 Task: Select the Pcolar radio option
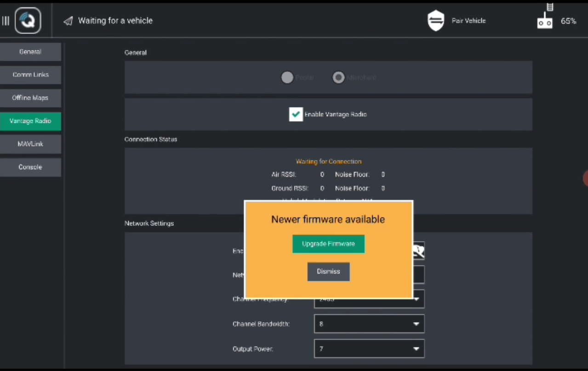287,78
